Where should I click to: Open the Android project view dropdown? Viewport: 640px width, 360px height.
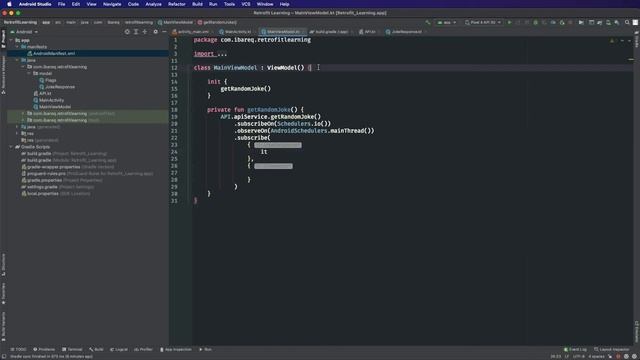pyautogui.click(x=24, y=32)
